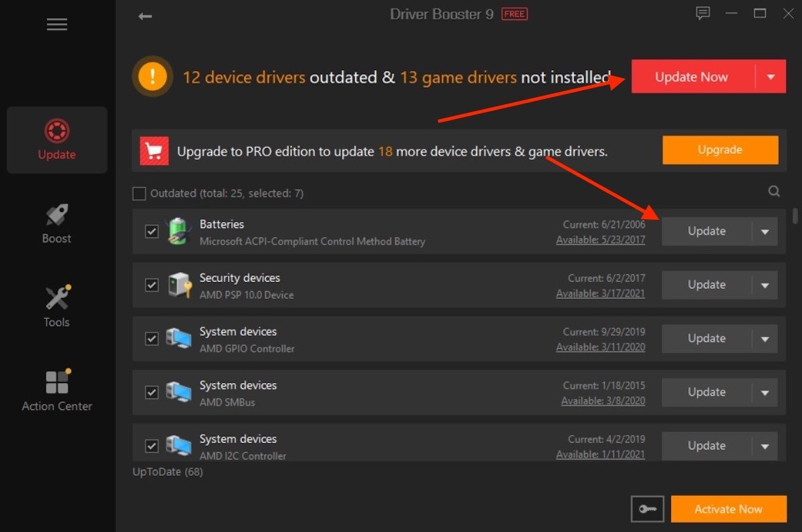
Task: Expand the UpToDate (68) section
Action: point(168,472)
